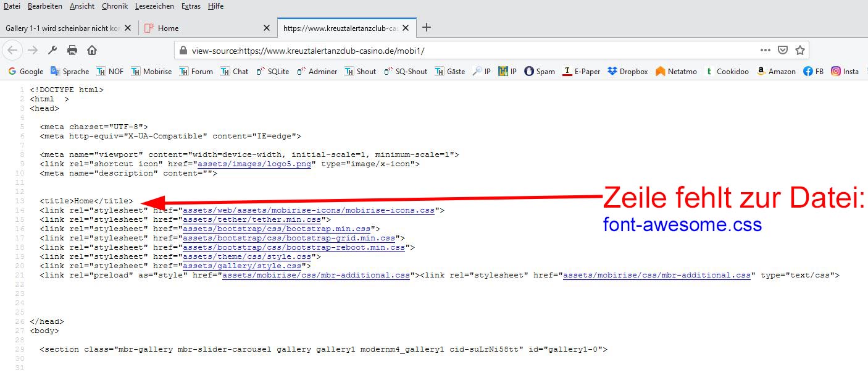The height and width of the screenshot is (372, 868).
Task: Close the kreuztalertanzclub view-source tab
Action: [x=407, y=28]
